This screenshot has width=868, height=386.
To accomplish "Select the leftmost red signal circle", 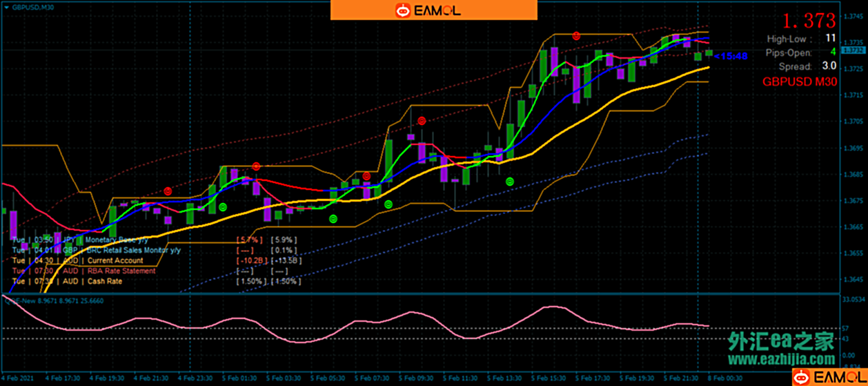I will point(168,191).
